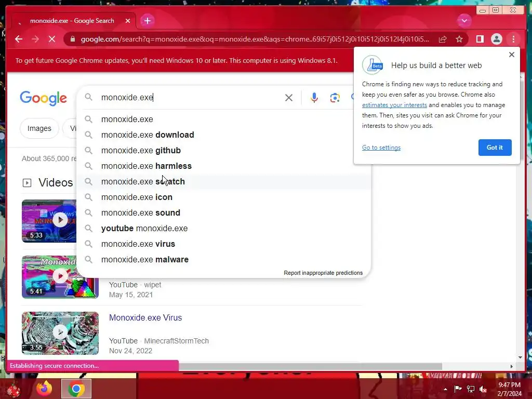532x399 pixels.
Task: Pick the monoxide.exe malware suggestion
Action: coord(224,260)
